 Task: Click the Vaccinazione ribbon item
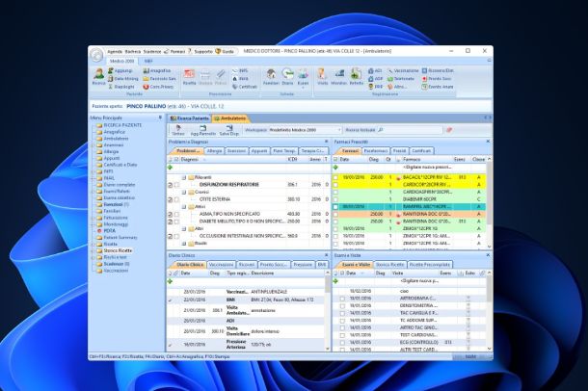403,70
